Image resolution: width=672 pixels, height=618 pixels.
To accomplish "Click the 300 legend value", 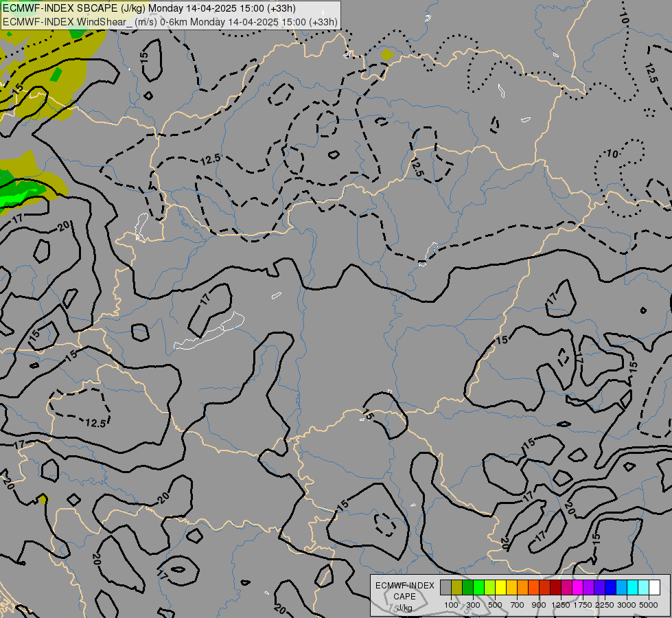I will point(473,605).
